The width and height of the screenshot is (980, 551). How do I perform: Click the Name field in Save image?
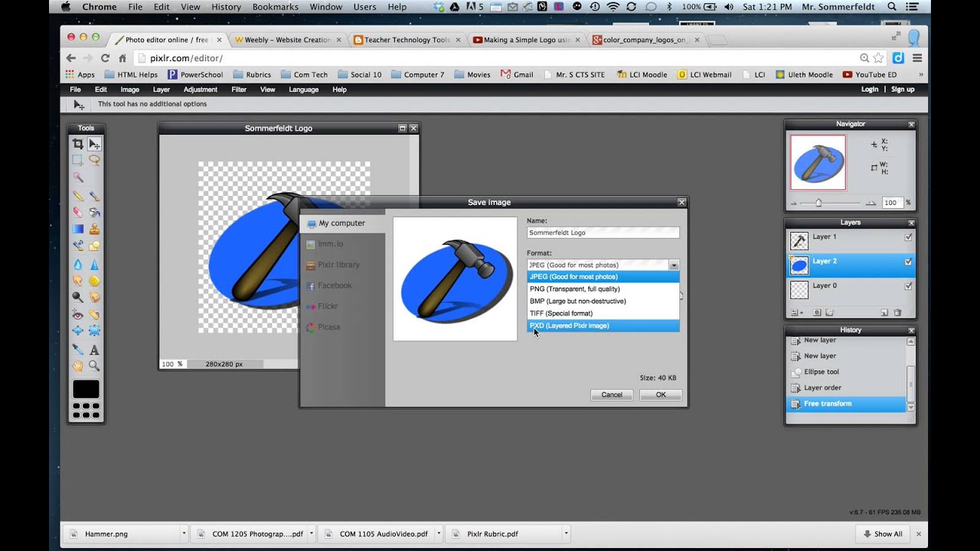603,233
